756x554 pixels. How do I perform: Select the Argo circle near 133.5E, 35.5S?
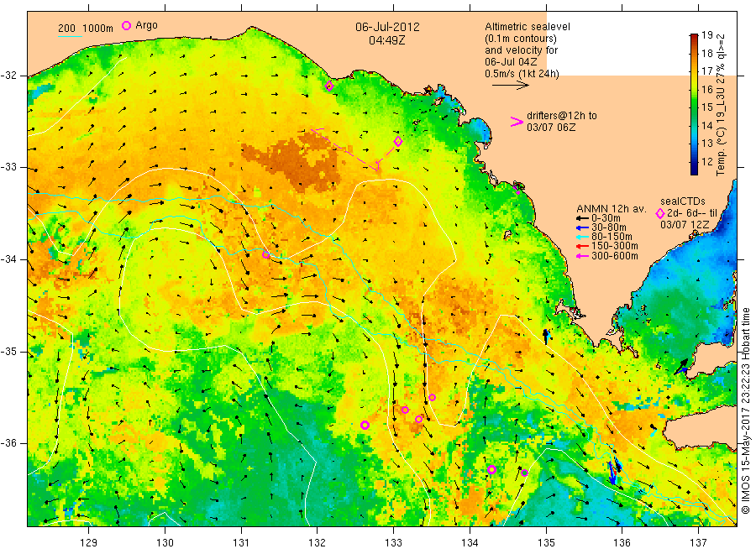433,397
